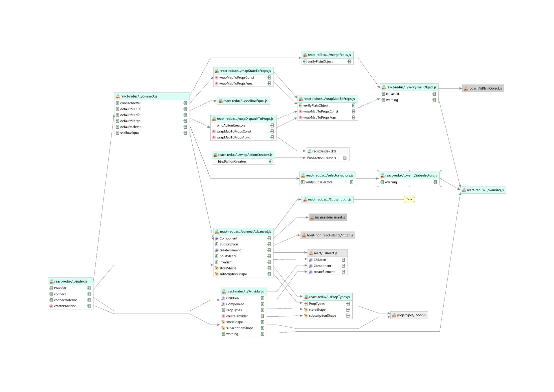Click lambda icon of wrapMapToPropsConst in mapStateToProps.js
The image size is (554, 392).
217,78
